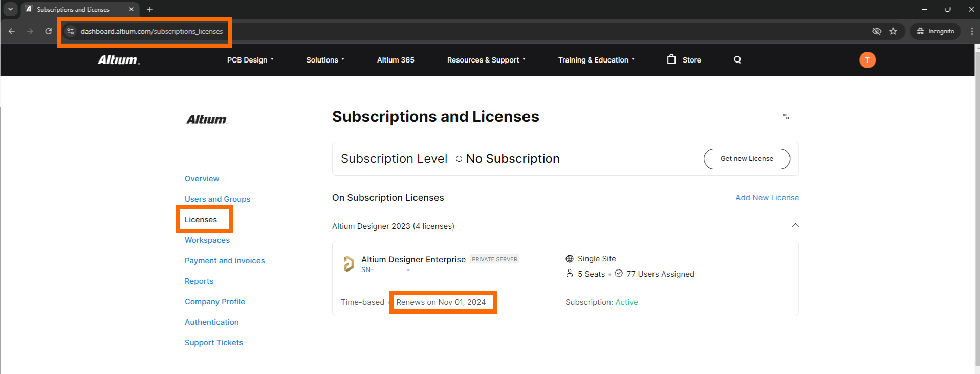Open a new browser tab
The image size is (980, 374).
[150, 9]
